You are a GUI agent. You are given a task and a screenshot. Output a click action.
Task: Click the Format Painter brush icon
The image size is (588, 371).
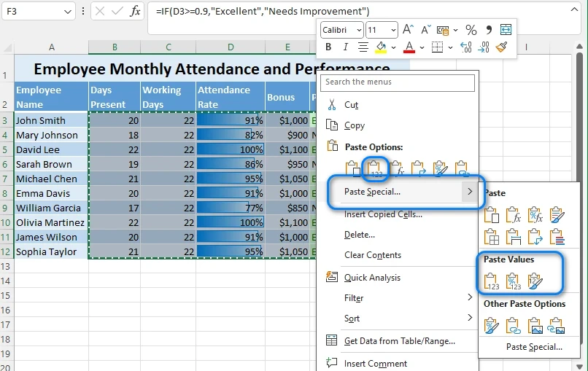coord(502,47)
